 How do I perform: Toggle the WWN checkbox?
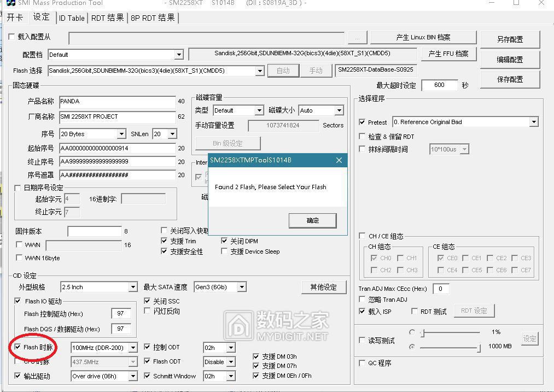coord(20,245)
